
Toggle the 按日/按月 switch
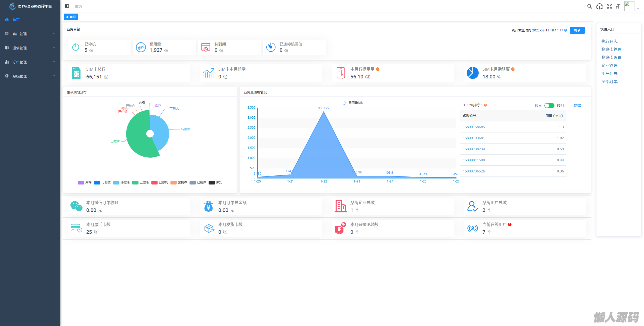[549, 106]
